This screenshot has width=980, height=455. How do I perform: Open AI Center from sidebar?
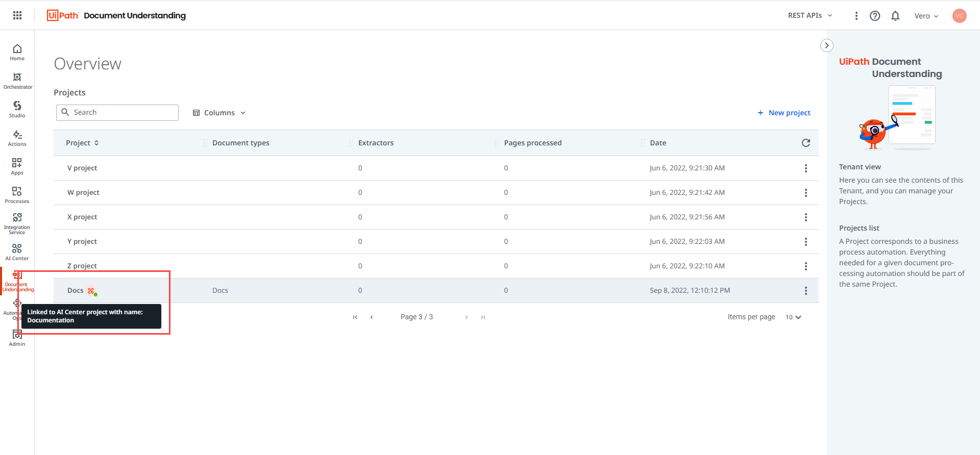pyautogui.click(x=17, y=252)
